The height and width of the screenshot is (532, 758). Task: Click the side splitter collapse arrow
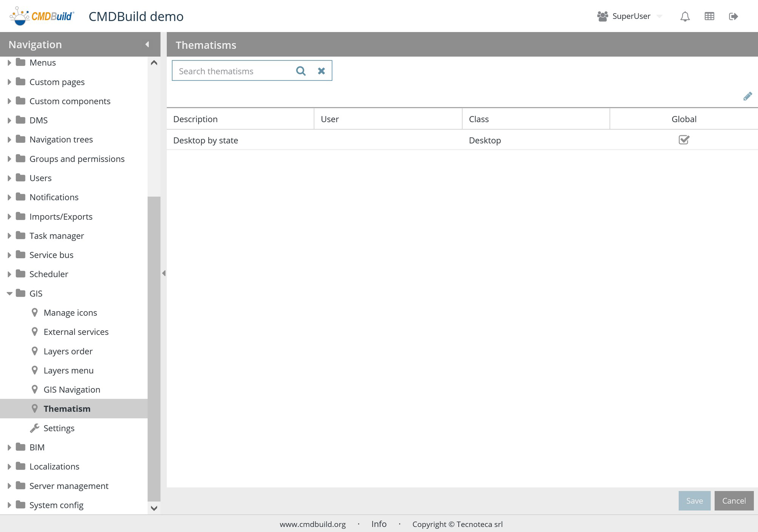pos(164,273)
